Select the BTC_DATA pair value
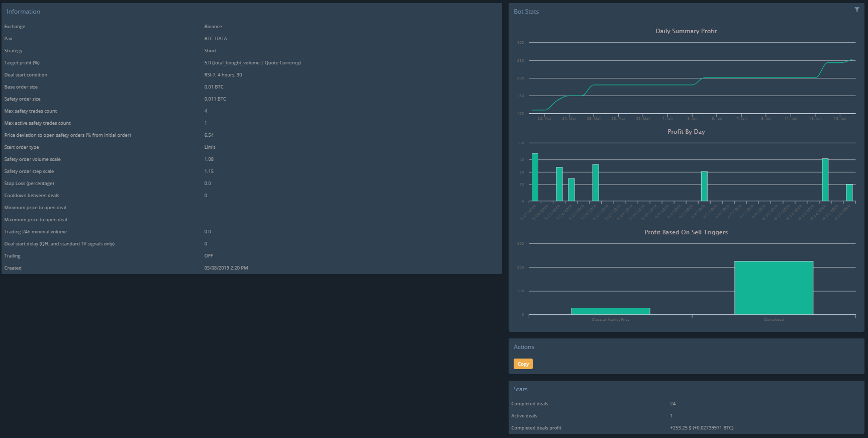The height and width of the screenshot is (438, 868). point(216,39)
